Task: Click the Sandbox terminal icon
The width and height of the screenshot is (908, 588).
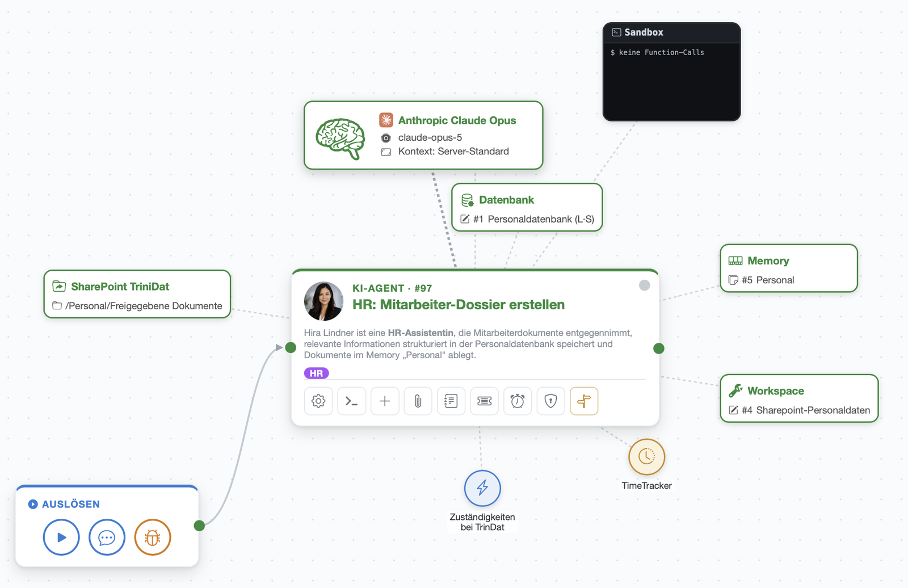Action: click(x=616, y=32)
